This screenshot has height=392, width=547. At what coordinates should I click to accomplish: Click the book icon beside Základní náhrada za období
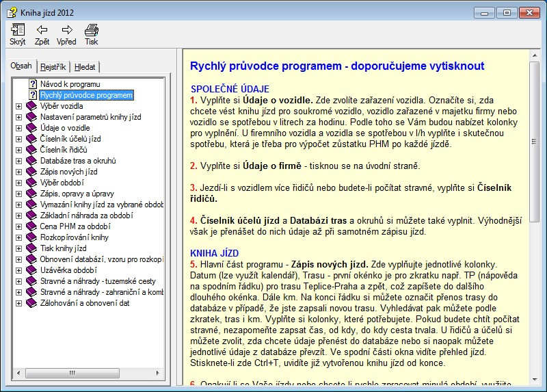31,215
